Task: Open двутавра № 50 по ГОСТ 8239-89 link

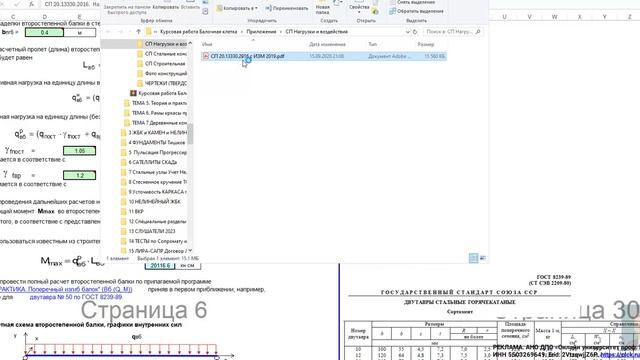Action: [x=76, y=297]
